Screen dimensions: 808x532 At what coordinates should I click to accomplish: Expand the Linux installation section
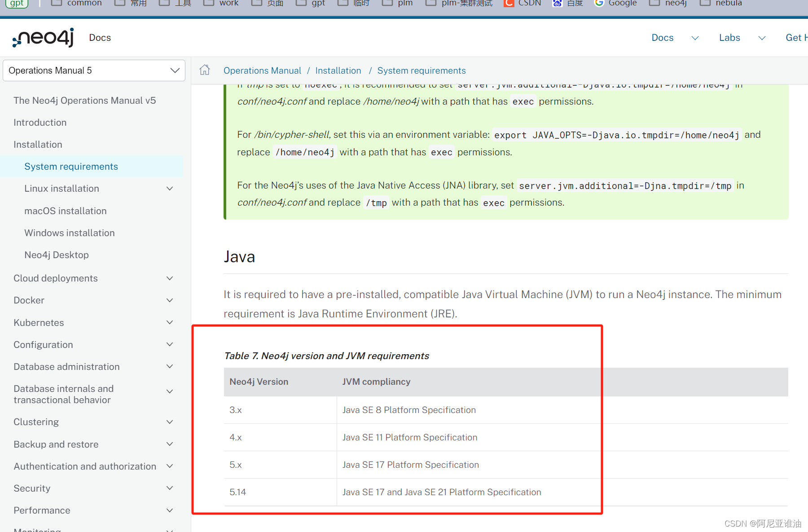click(170, 189)
